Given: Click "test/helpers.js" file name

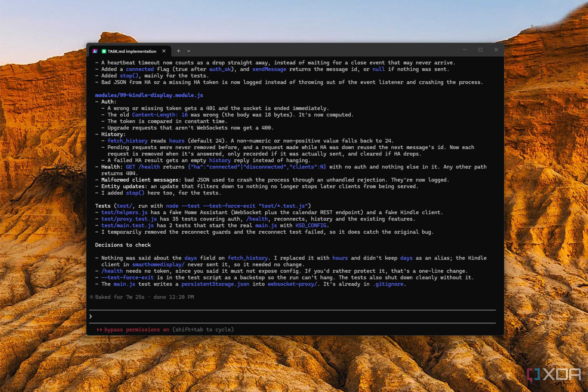Looking at the screenshot, I should (x=124, y=212).
